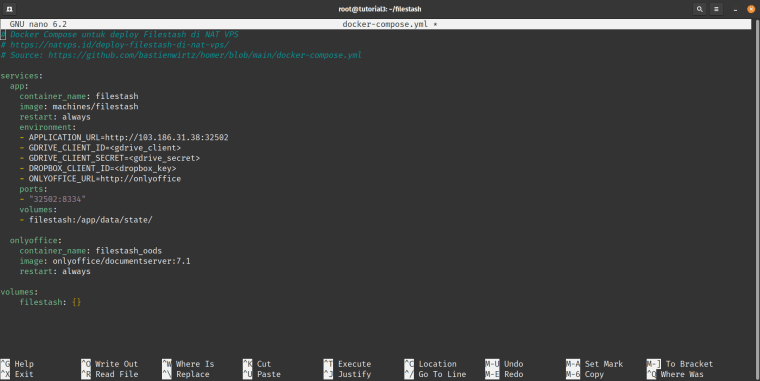Click the ^U Paste shortcut
Screen dimensions: 760x381
262,374
